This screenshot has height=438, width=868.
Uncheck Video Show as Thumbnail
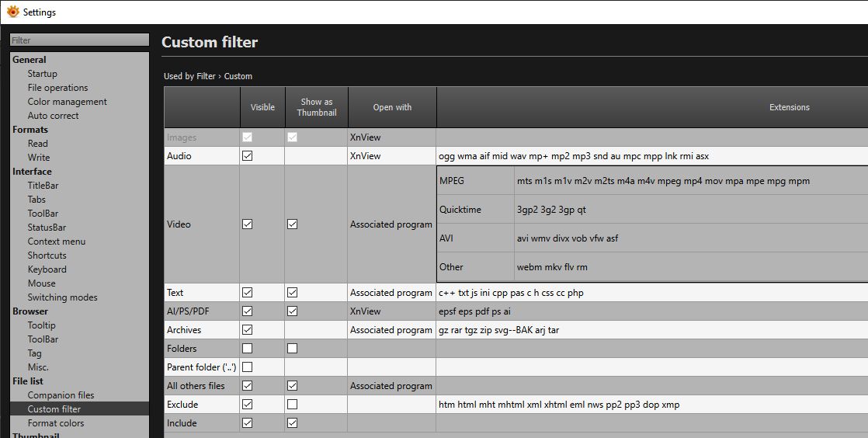[292, 224]
